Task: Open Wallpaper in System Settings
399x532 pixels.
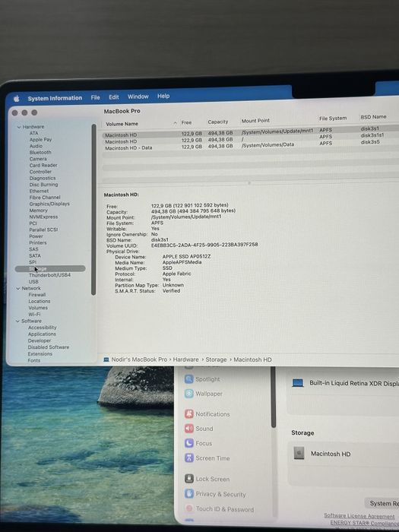Action: click(x=204, y=394)
